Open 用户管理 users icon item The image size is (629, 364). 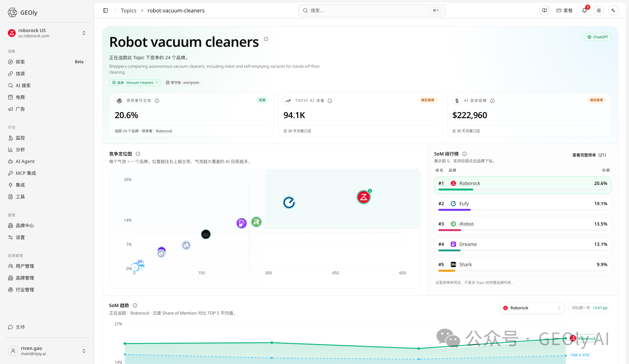pyautogui.click(x=47, y=266)
